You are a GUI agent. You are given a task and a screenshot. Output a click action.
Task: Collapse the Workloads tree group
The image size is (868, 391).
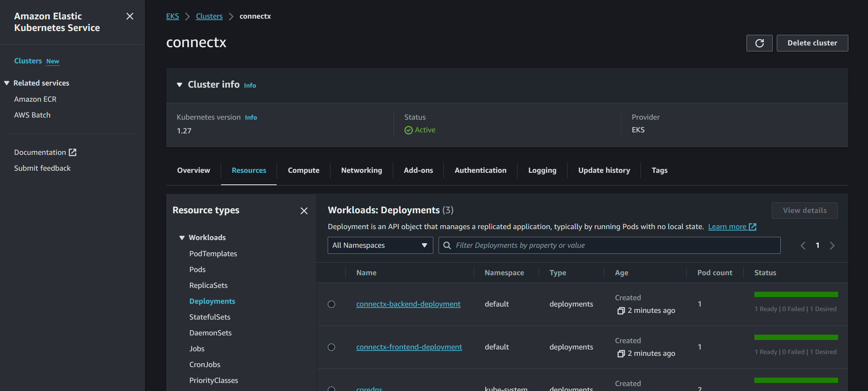pyautogui.click(x=182, y=238)
